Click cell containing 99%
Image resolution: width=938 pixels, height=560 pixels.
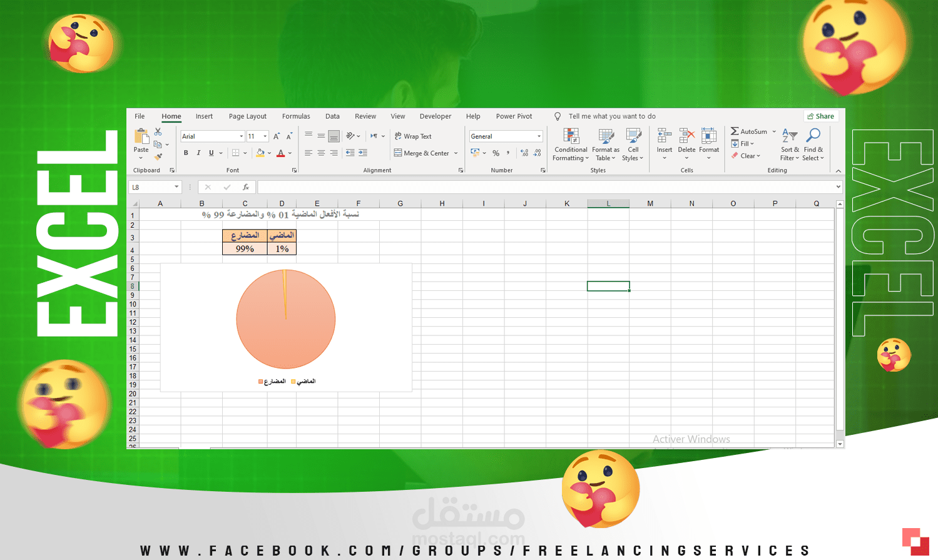pyautogui.click(x=245, y=248)
